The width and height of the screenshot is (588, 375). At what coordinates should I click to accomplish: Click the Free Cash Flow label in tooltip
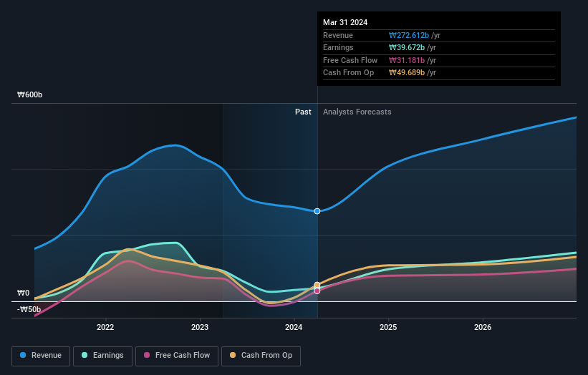click(350, 60)
